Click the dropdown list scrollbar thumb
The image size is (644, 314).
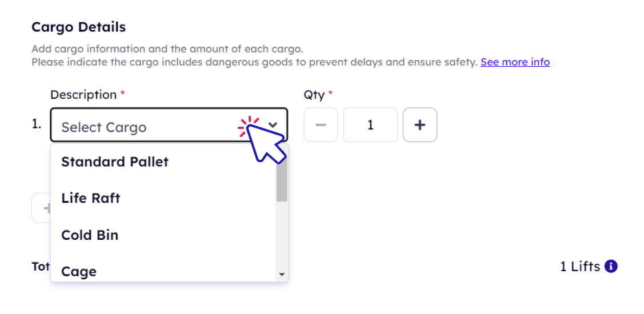(x=282, y=179)
